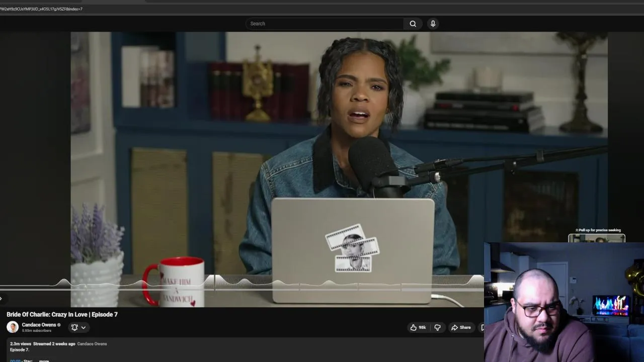The width and height of the screenshot is (644, 362).
Task: Click the seek preview thumbnail
Action: [597, 238]
